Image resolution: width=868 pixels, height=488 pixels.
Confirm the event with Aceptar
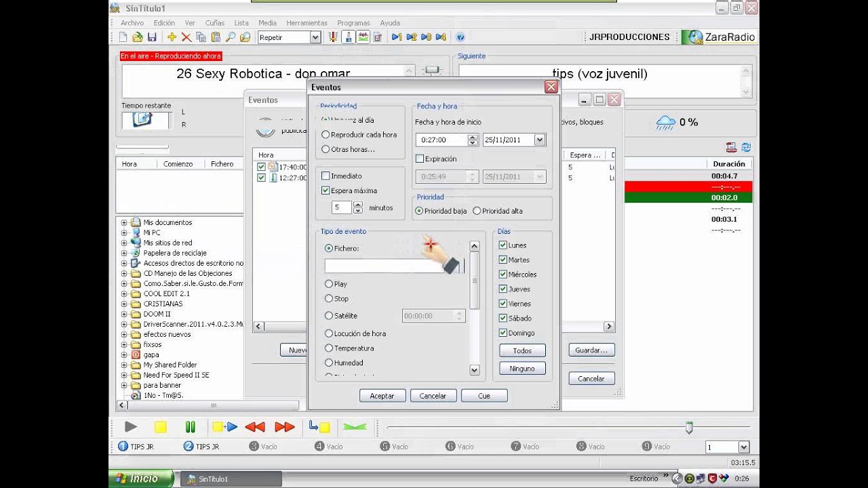click(382, 396)
